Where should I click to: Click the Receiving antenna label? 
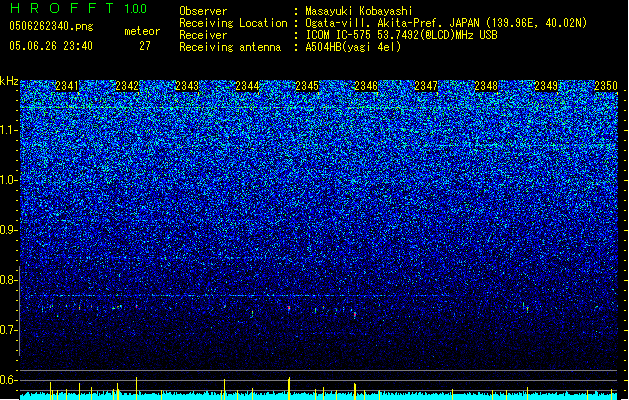[230, 47]
